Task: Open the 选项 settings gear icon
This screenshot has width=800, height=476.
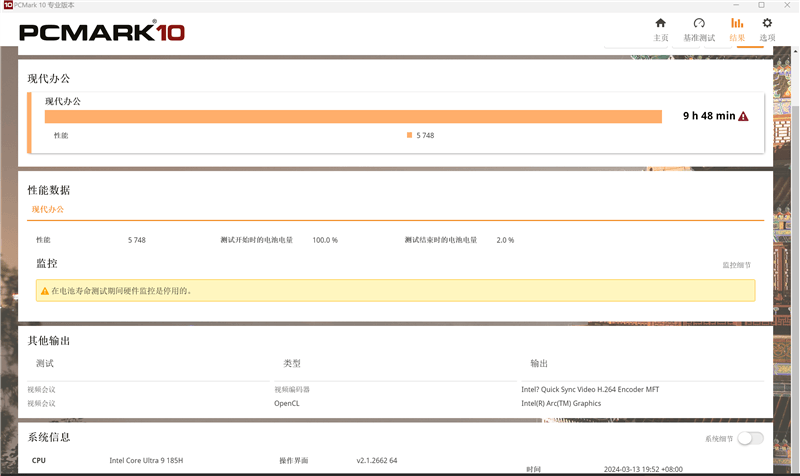Action: pyautogui.click(x=767, y=23)
